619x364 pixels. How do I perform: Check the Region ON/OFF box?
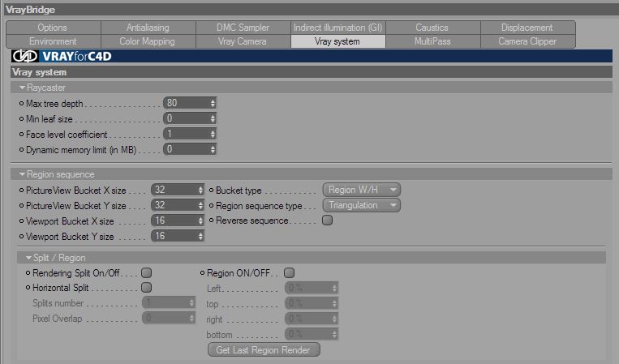coord(289,272)
